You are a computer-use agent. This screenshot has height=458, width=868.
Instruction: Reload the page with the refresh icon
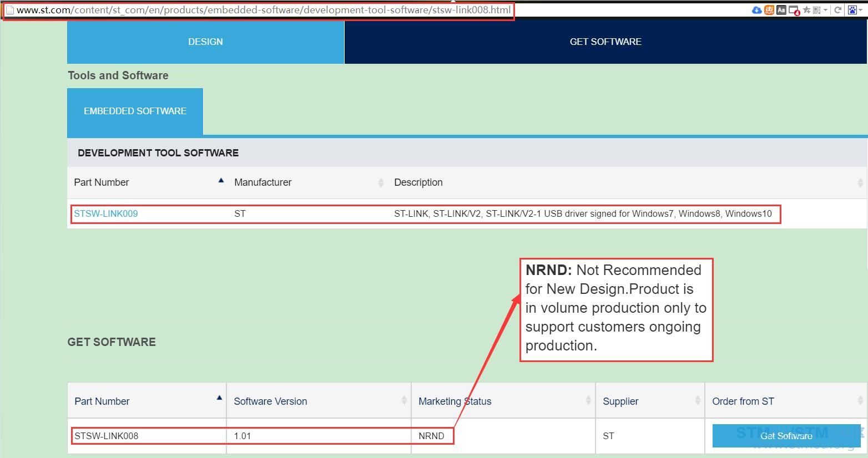tap(838, 10)
